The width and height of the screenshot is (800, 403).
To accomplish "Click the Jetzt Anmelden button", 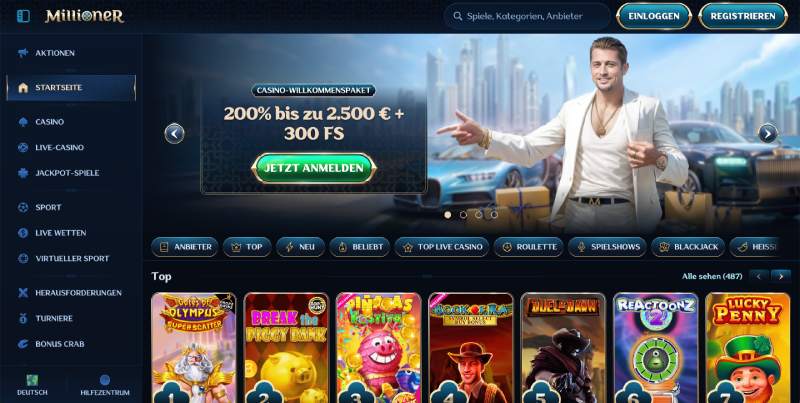I will coord(314,168).
